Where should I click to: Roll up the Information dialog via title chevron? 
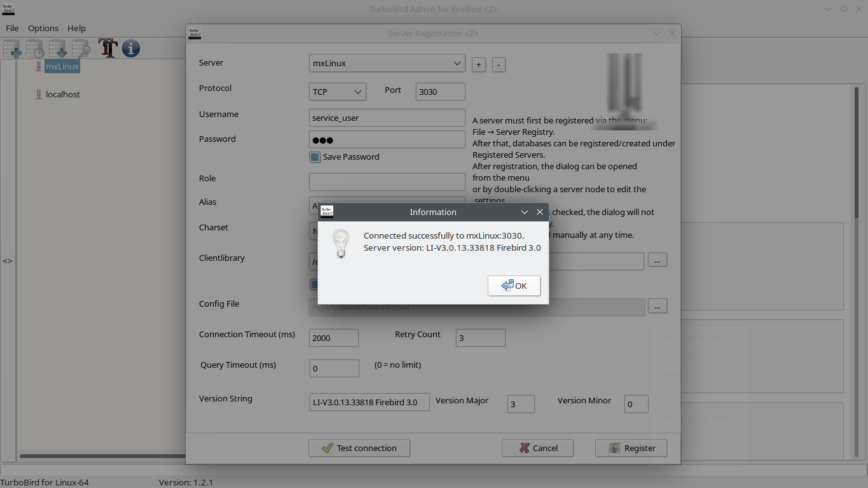click(x=525, y=212)
